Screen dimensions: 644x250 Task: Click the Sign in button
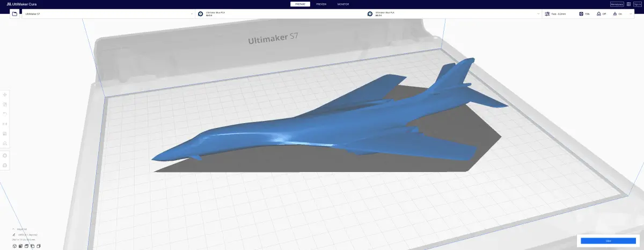pyautogui.click(x=637, y=4)
